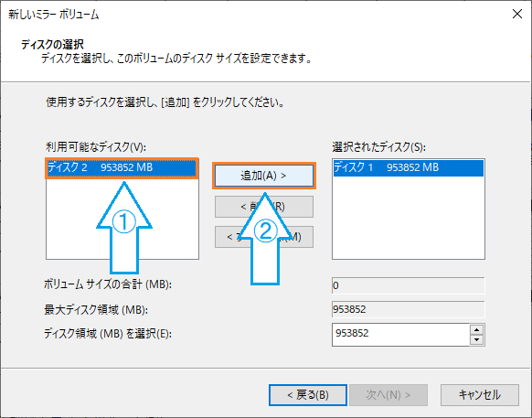532x418 pixels.
Task: Increase disk space with up spinner arrow
Action: 476,329
